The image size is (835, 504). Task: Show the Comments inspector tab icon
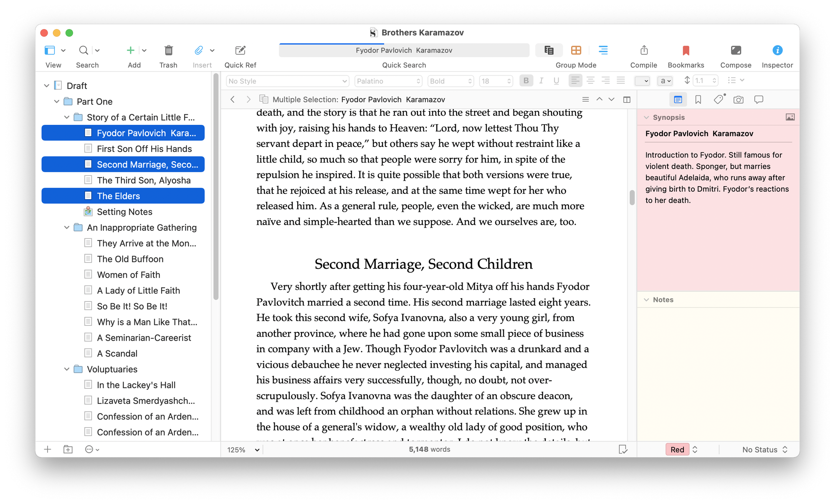[759, 100]
